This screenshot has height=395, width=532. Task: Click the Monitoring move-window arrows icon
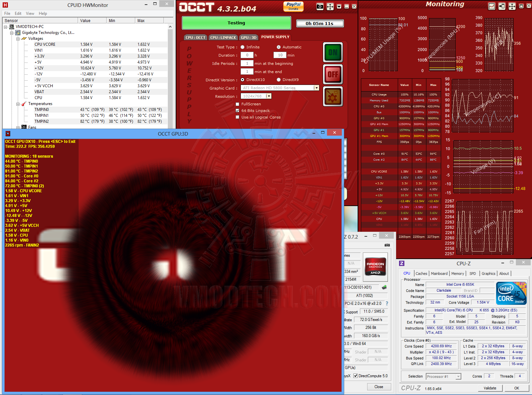(x=512, y=6)
